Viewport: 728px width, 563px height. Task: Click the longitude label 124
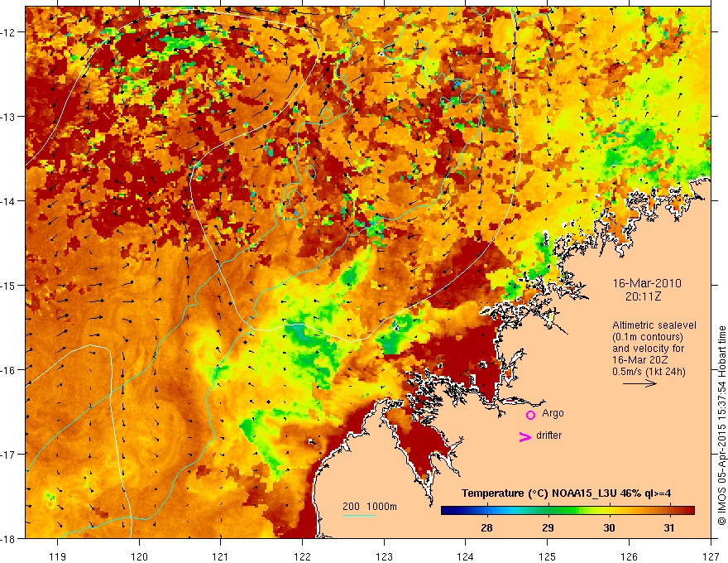coord(466,556)
